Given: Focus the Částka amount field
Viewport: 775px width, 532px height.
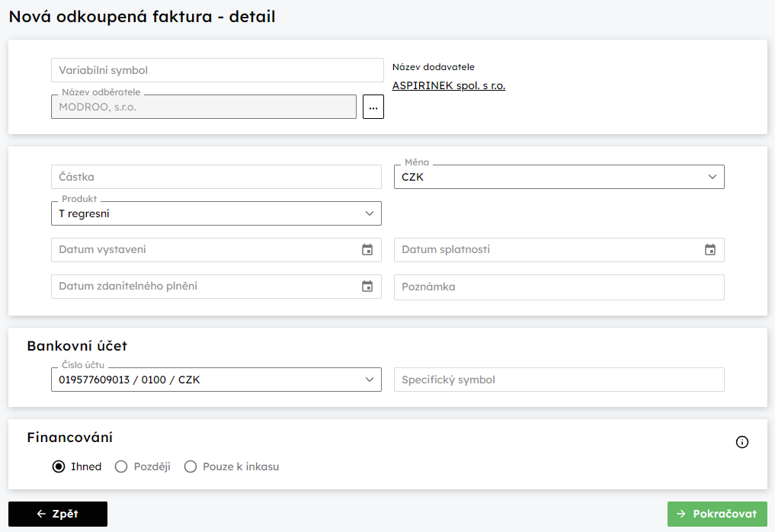Looking at the screenshot, I should click(x=216, y=177).
